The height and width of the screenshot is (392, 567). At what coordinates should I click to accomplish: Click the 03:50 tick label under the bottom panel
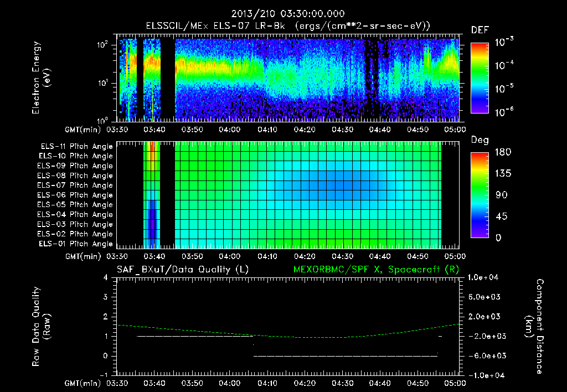coord(192,383)
